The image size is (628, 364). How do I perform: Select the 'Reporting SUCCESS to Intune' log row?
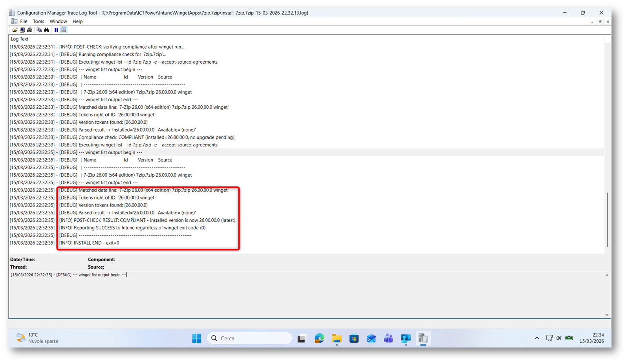point(307,228)
